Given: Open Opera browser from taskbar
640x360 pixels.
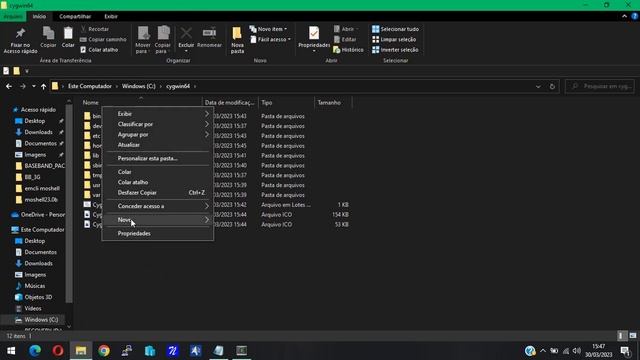Looking at the screenshot, I should click(x=58, y=351).
